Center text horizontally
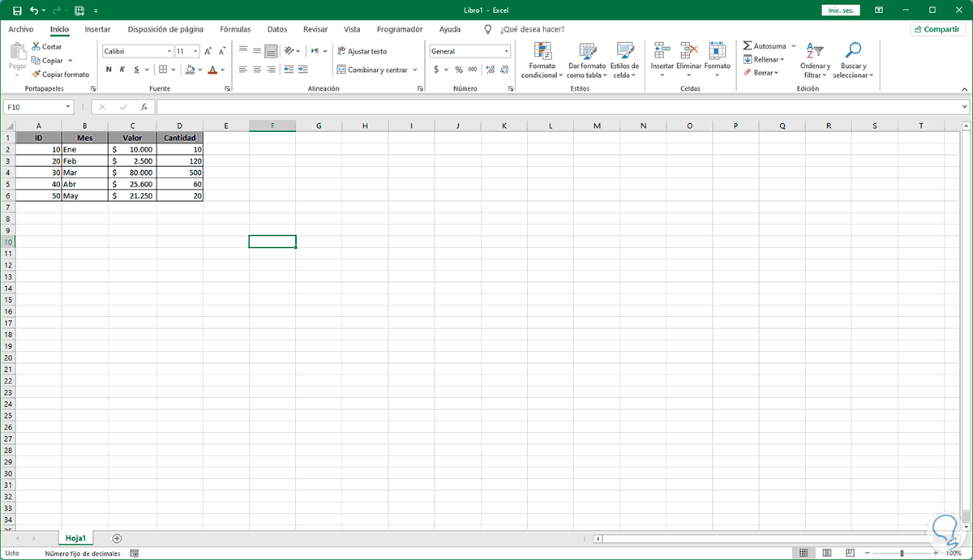The height and width of the screenshot is (560, 973). tap(257, 70)
